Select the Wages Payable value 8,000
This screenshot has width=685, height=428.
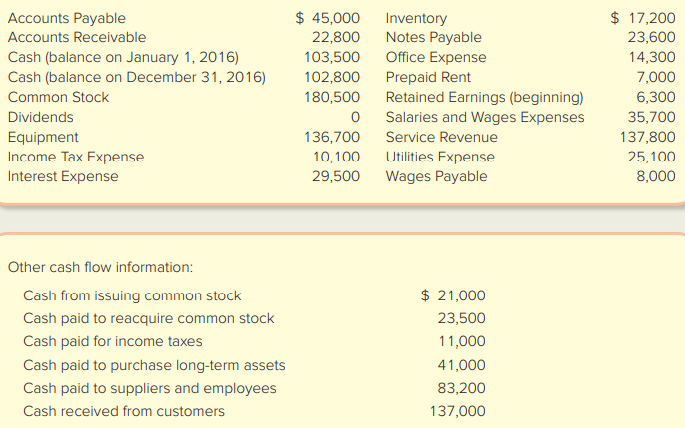656,176
